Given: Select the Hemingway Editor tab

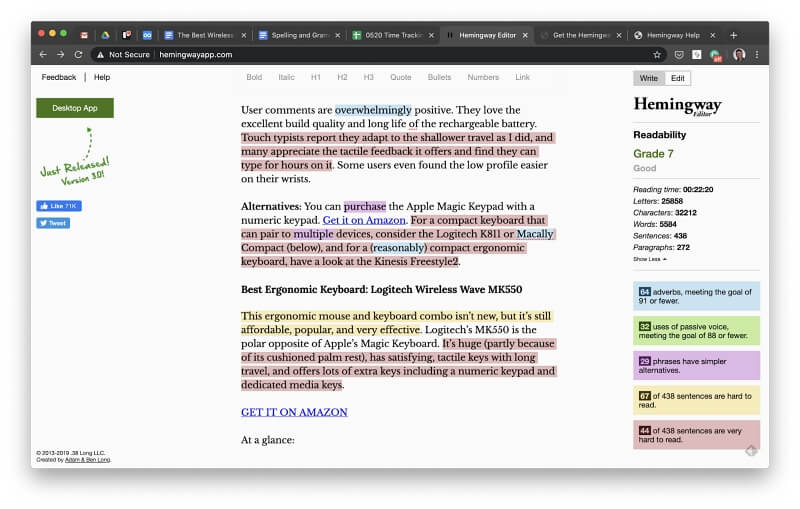Looking at the screenshot, I should (487, 35).
